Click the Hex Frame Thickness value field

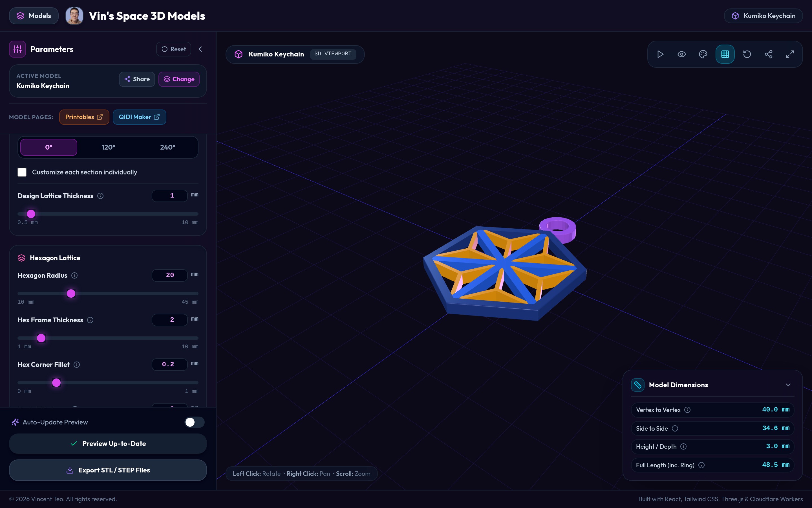tap(170, 320)
